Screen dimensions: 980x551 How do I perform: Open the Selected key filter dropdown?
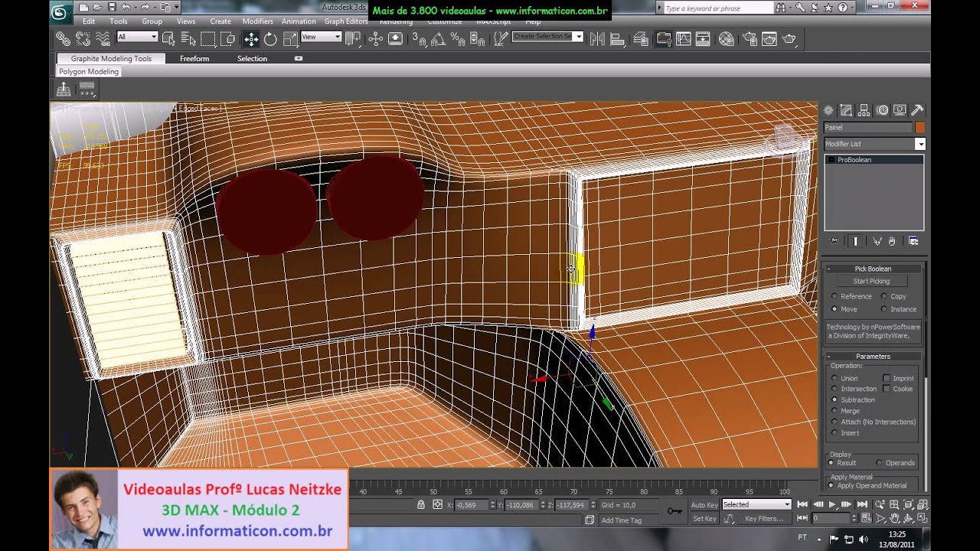(x=756, y=504)
